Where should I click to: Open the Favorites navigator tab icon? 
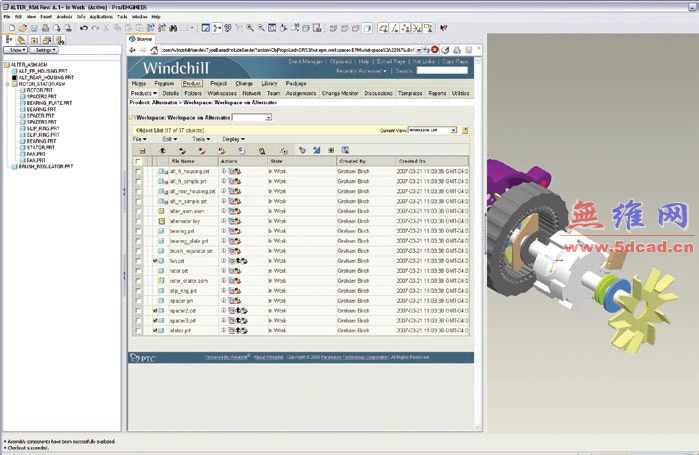point(34,40)
